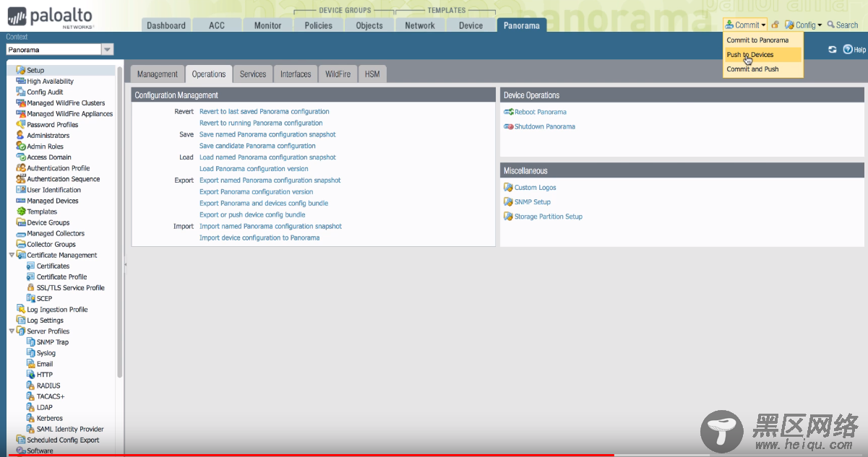Click Revert to last saved Panorama configuration
The image size is (868, 457).
click(x=265, y=112)
